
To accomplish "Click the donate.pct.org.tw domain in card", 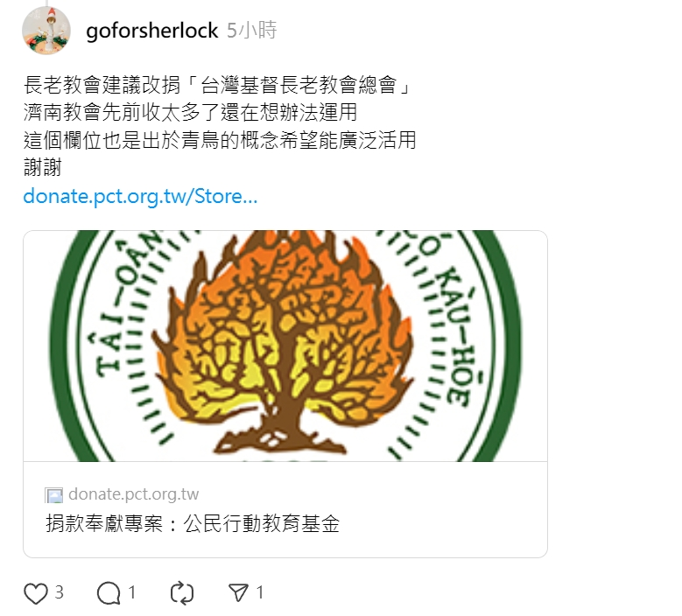I will point(134,494).
